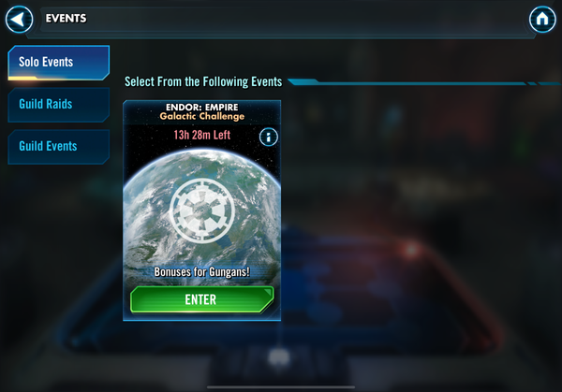Click the yellow underline on Solo Events

(x=22, y=78)
